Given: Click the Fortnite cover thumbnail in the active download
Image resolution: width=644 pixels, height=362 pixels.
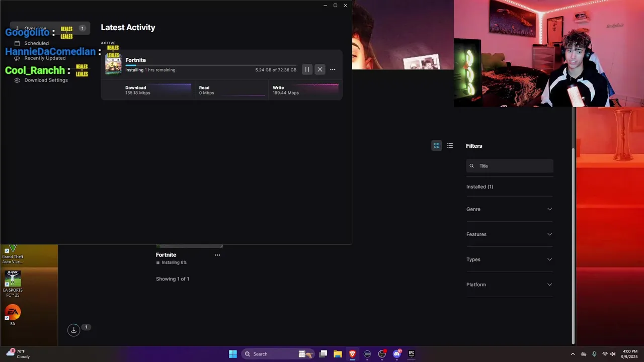Looking at the screenshot, I should [x=113, y=65].
